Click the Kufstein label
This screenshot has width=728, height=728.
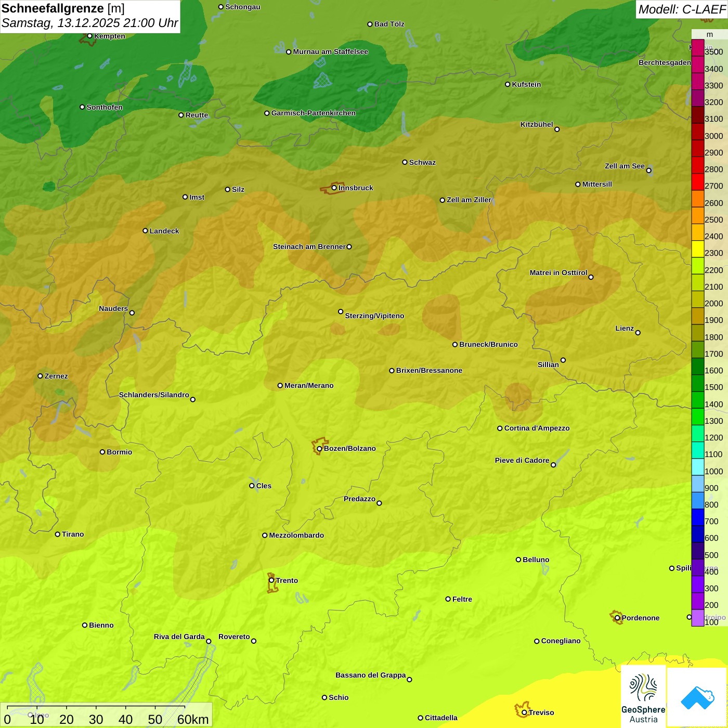point(526,84)
